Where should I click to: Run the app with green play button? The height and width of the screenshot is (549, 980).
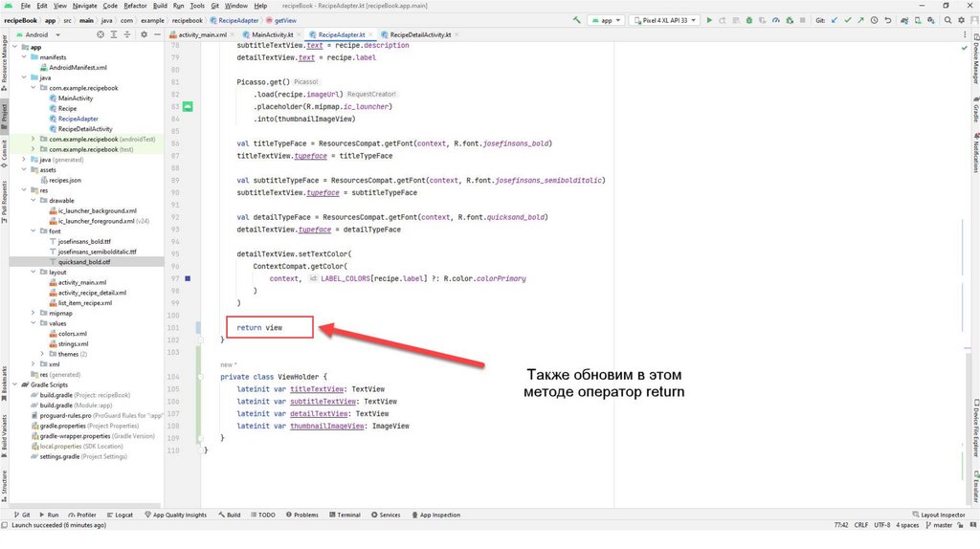(x=707, y=19)
